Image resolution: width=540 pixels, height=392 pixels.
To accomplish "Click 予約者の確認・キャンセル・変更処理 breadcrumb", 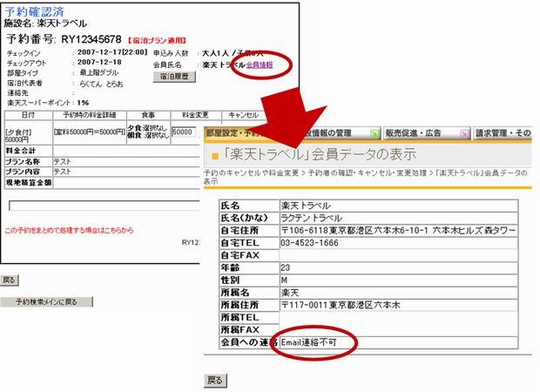I will (368, 173).
